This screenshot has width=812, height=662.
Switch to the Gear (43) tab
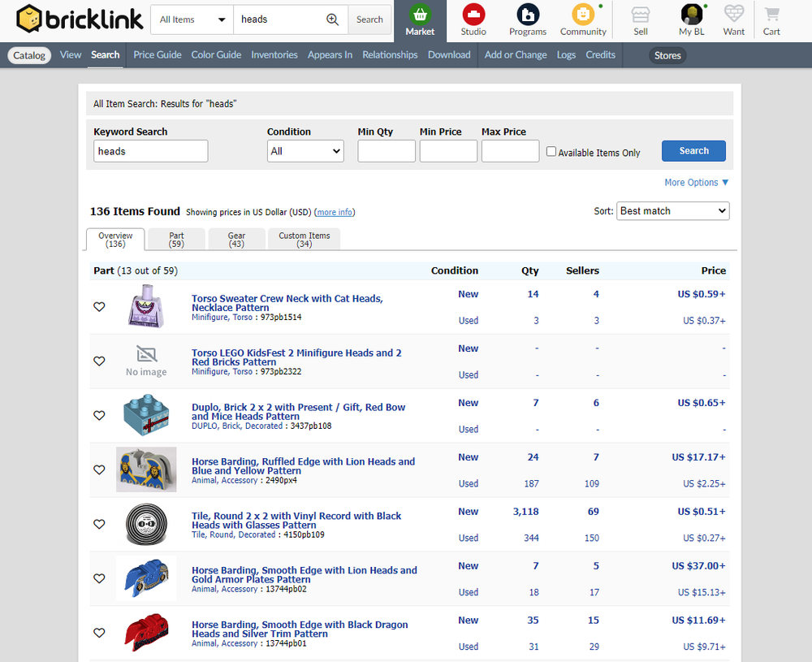[x=236, y=239]
